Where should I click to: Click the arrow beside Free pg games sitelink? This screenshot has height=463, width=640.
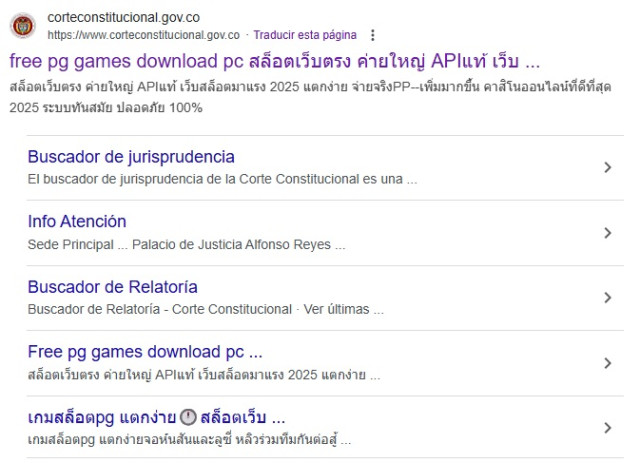coord(607,363)
